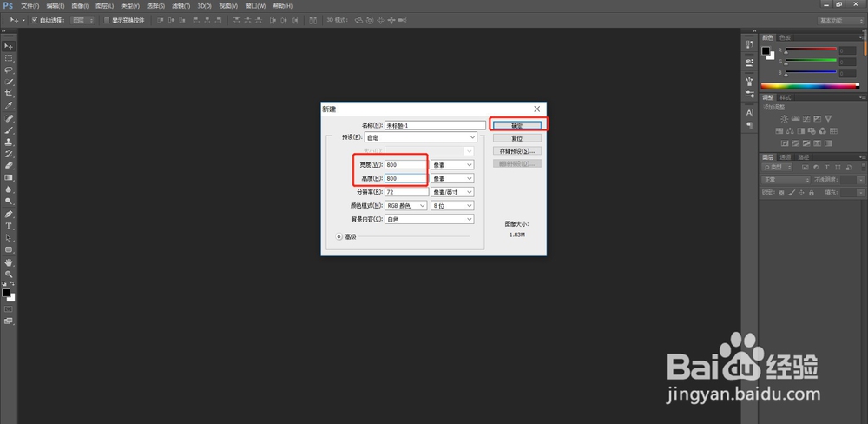This screenshot has width=868, height=424.
Task: Open the 图像(I) menu
Action: (x=80, y=5)
